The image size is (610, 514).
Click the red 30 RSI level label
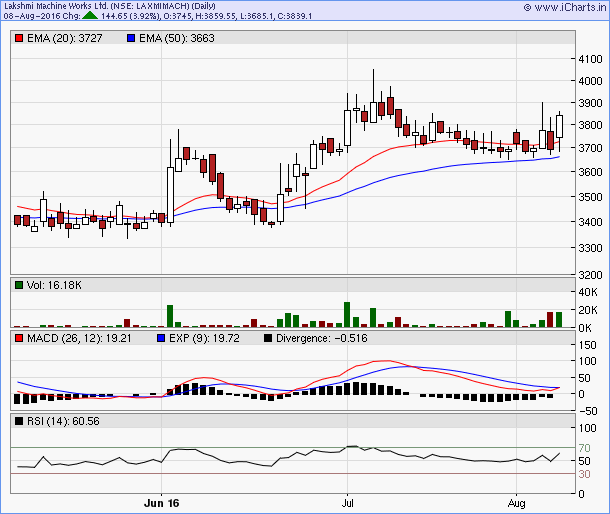(x=584, y=474)
